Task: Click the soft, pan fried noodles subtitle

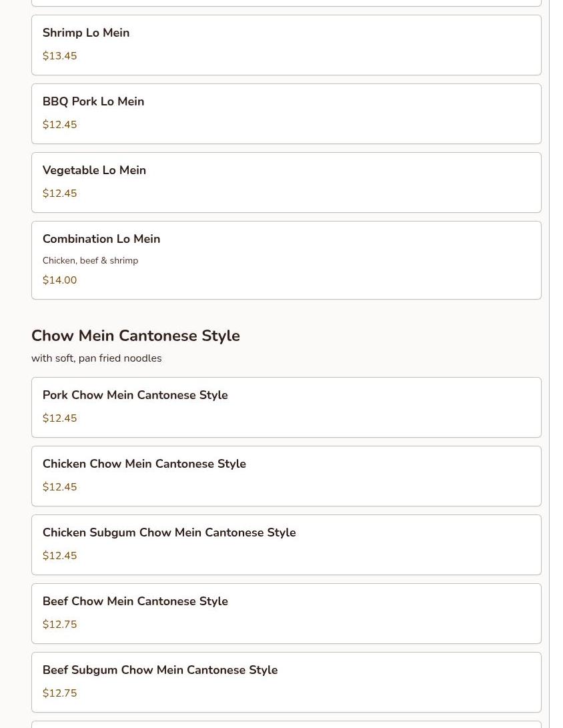Action: 97,358
